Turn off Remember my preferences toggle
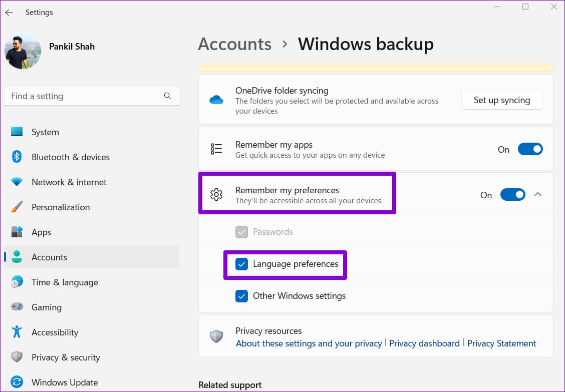Viewport: 565px width, 392px height. point(512,195)
